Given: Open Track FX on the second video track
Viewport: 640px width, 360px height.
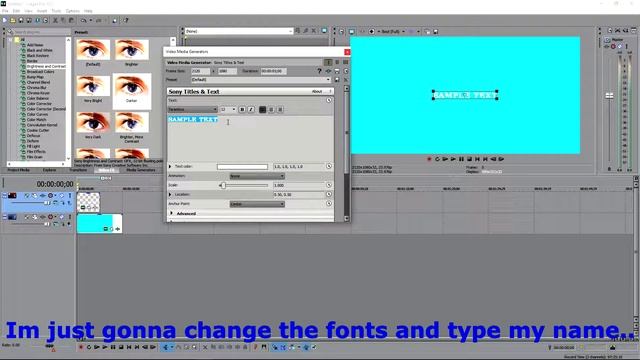Looking at the screenshot, I should [x=42, y=217].
